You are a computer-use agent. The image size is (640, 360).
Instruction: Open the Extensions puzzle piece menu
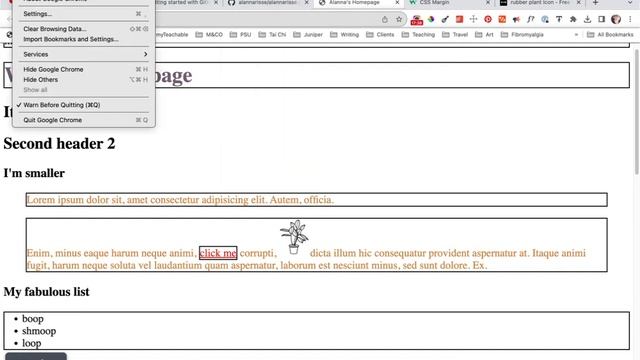point(573,19)
